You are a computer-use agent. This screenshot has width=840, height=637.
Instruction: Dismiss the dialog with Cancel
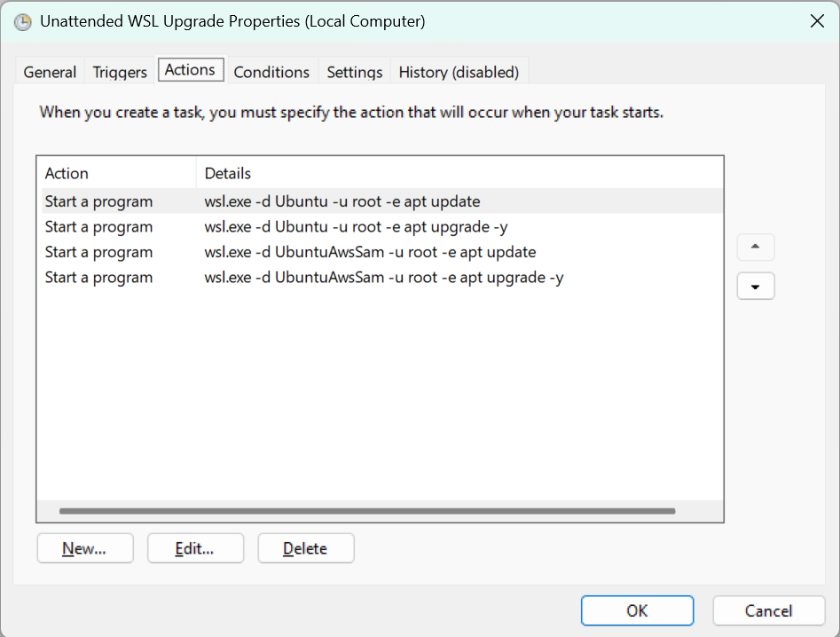click(x=768, y=610)
